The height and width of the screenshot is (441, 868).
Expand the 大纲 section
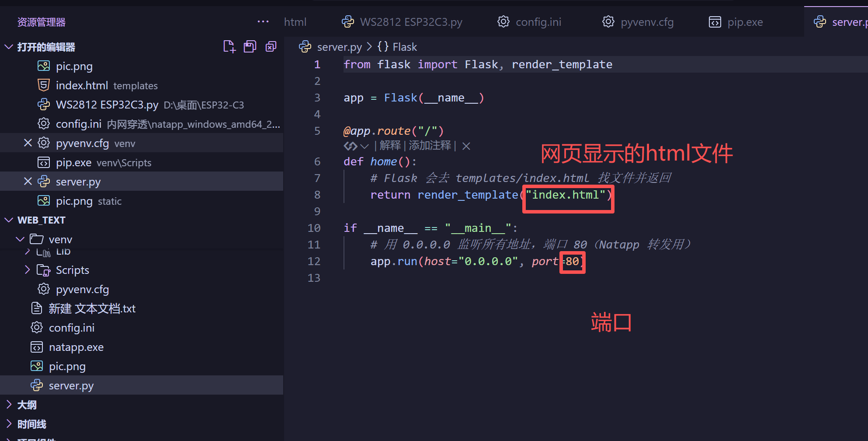click(9, 404)
